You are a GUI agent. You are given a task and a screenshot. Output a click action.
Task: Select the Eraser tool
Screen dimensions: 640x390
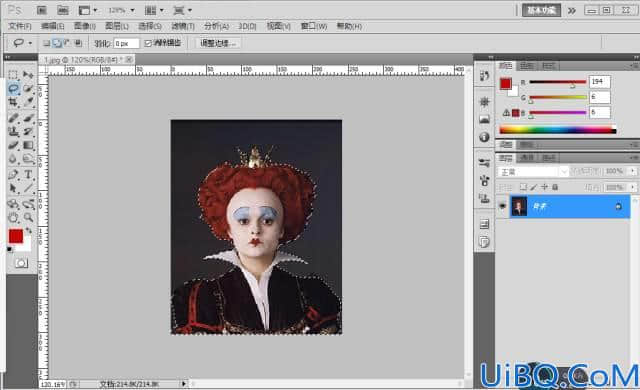13,145
